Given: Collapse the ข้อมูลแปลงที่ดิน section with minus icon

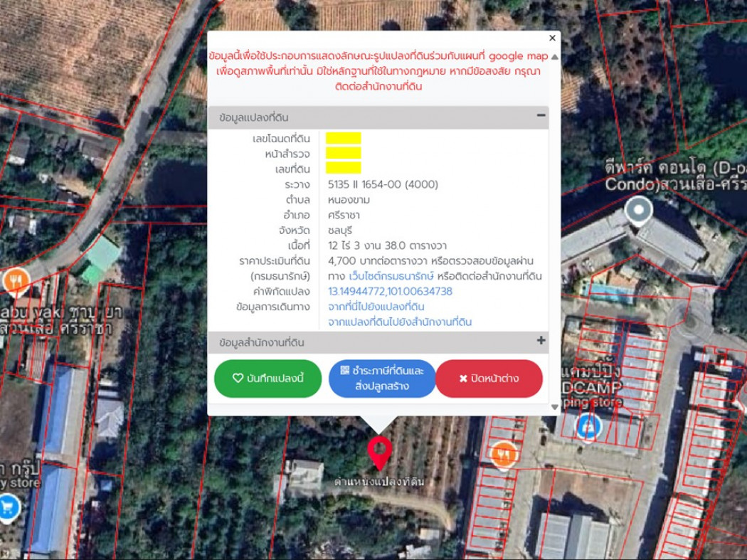Looking at the screenshot, I should [541, 115].
